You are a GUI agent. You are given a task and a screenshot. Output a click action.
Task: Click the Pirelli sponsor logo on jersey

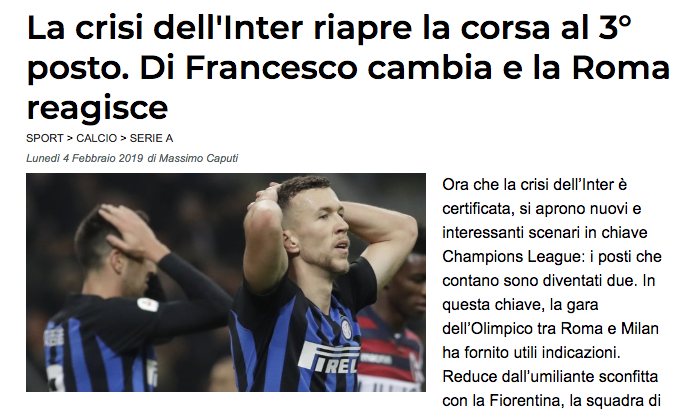(x=329, y=358)
